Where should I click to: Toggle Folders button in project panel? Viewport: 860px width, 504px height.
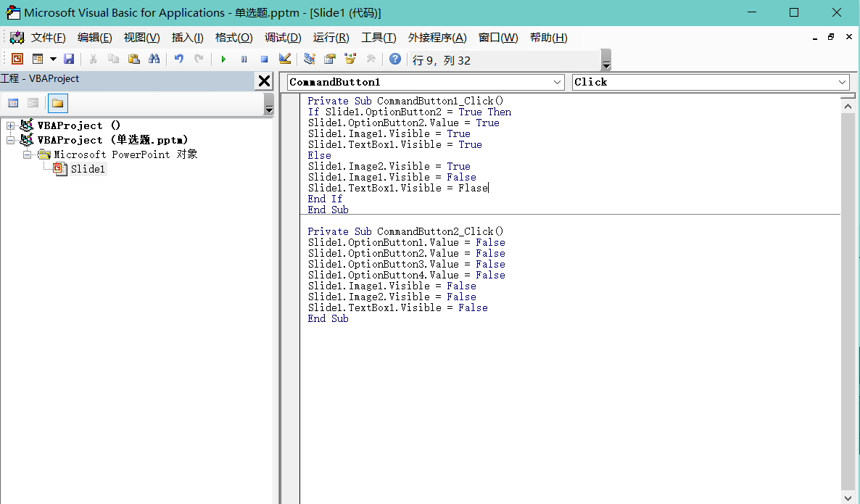tap(57, 102)
